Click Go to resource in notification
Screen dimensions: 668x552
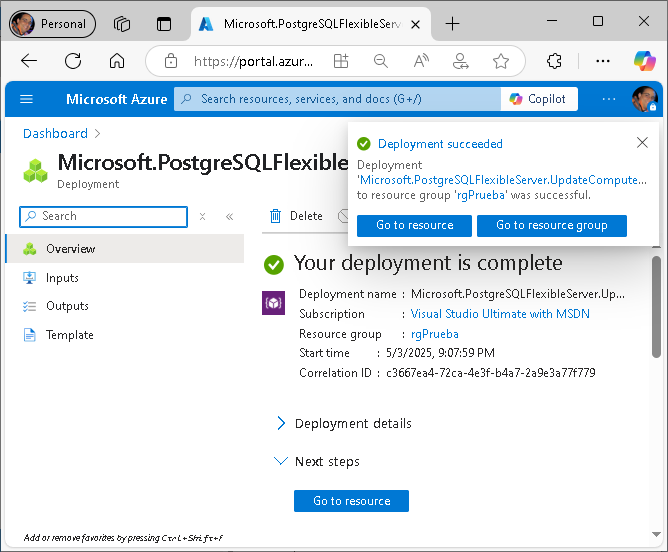pyautogui.click(x=415, y=225)
